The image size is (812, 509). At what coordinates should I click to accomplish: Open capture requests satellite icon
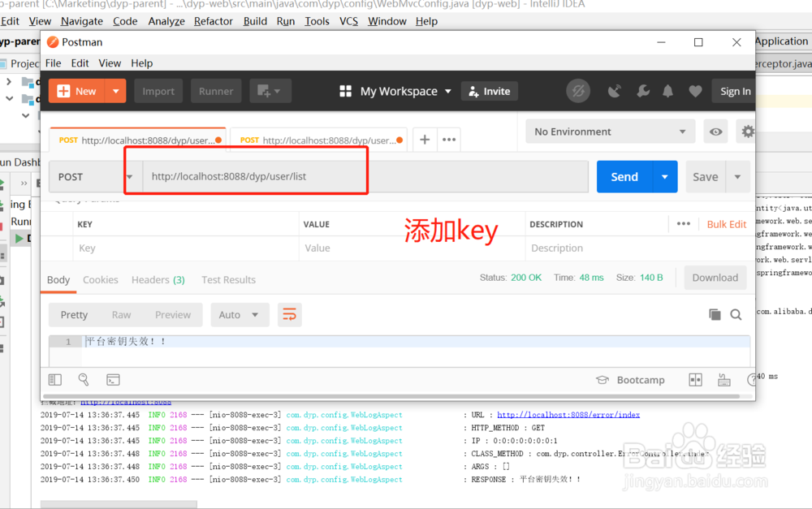(614, 91)
